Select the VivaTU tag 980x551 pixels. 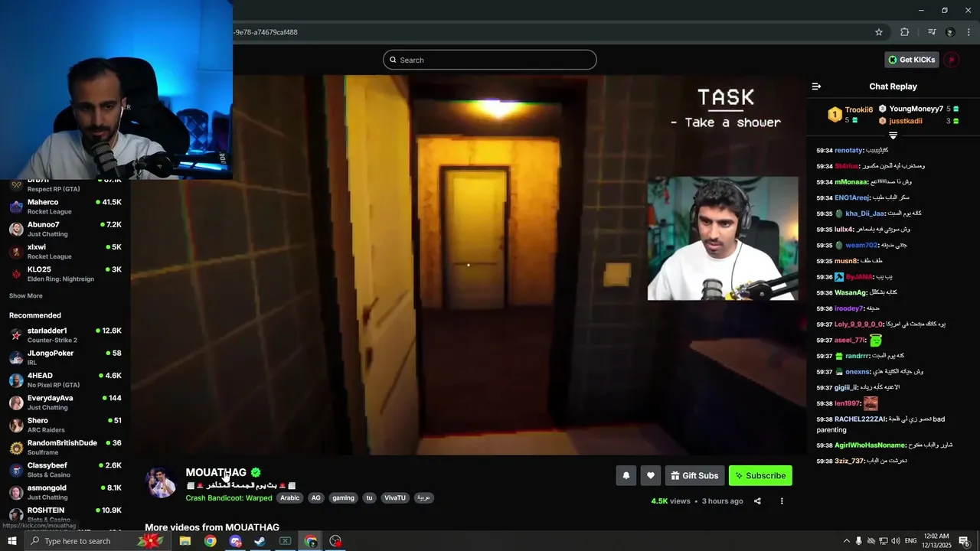point(395,497)
